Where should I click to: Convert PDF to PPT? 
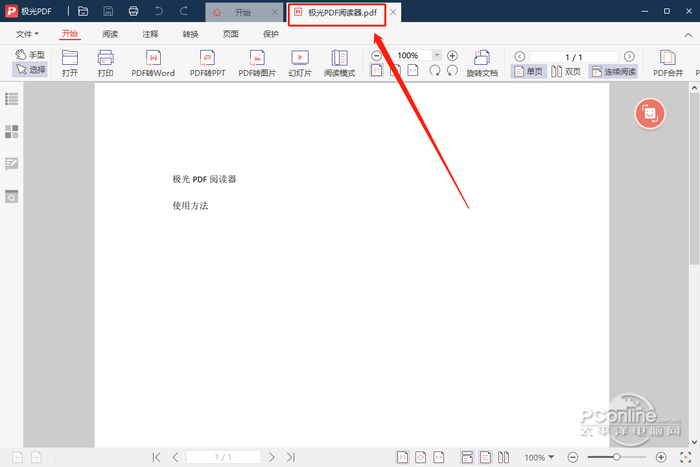(208, 63)
